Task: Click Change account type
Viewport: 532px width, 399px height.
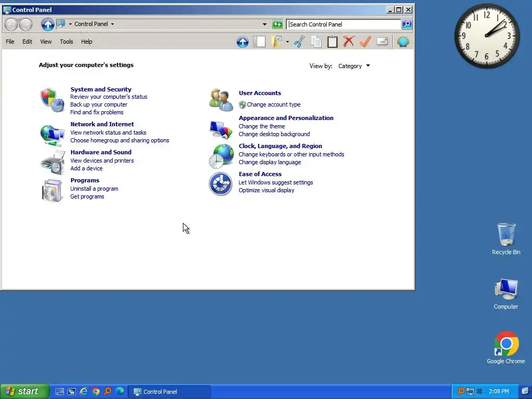Action: (273, 104)
